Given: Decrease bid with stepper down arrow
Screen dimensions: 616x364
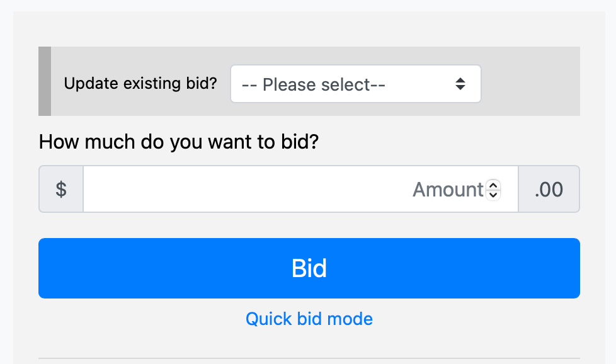Looking at the screenshot, I should tap(494, 194).
